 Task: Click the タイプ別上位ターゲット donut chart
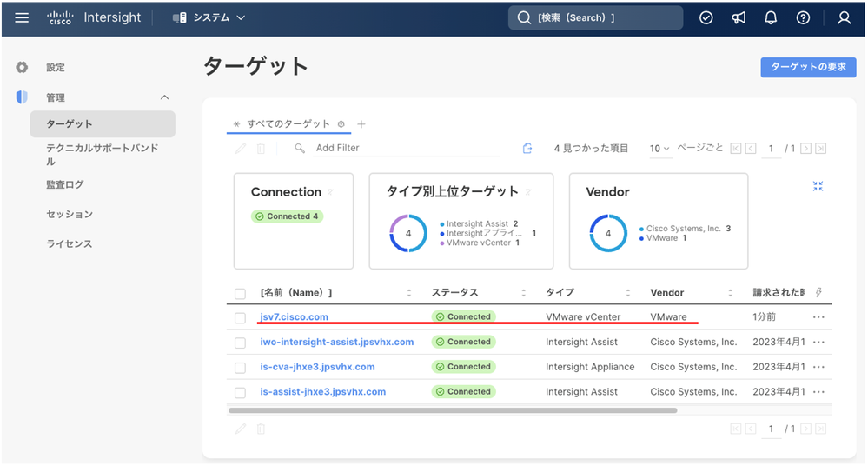tap(408, 233)
